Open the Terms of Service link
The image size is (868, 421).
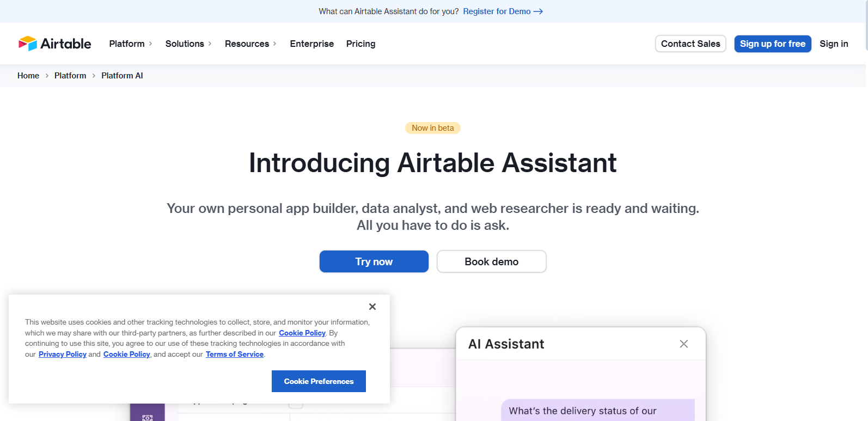click(x=235, y=354)
